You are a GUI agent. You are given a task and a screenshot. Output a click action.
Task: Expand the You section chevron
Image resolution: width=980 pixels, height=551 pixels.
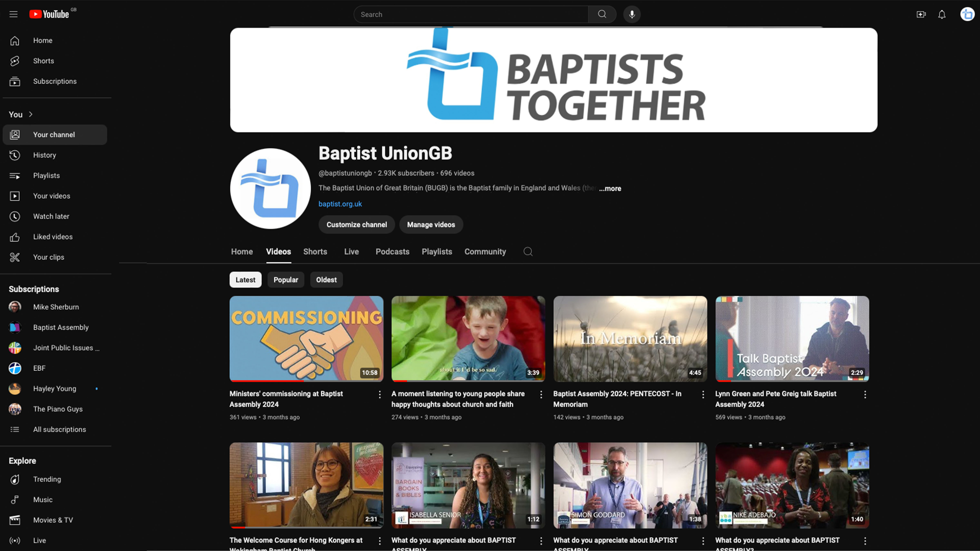pos(31,114)
